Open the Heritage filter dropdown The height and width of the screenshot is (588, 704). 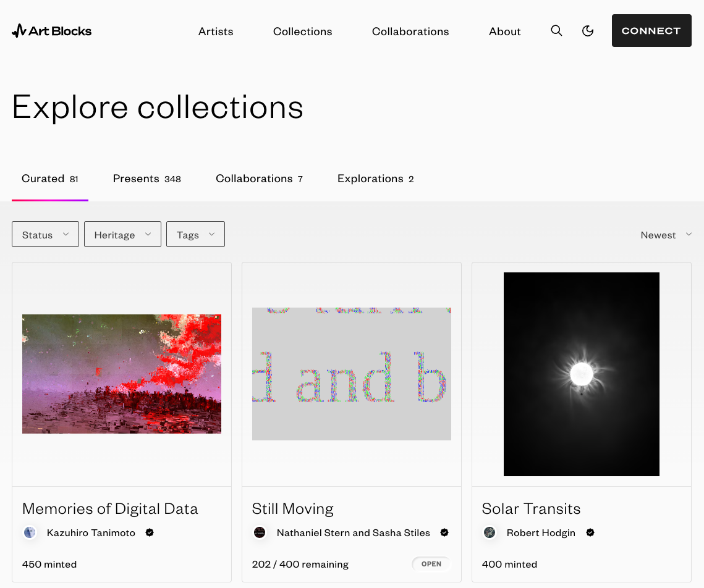pos(122,235)
